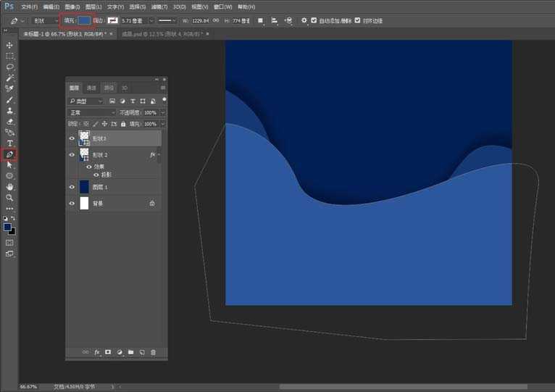Select the Lasso tool
The image size is (555, 392).
9,67
